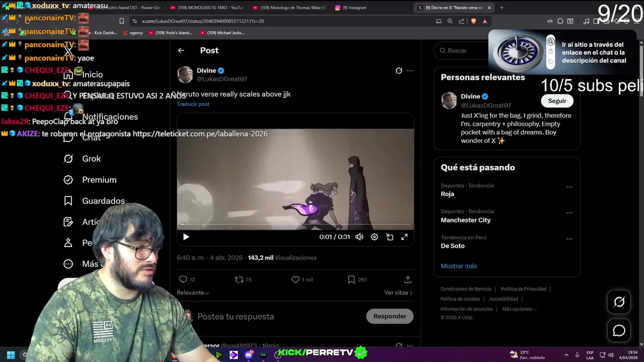Open Ver citas link
This screenshot has width=644, height=362.
[398, 293]
